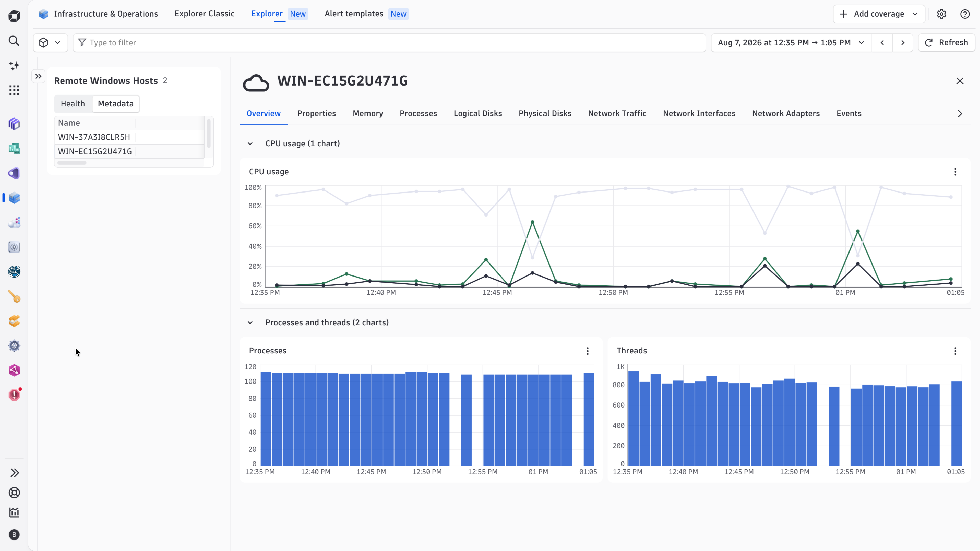
Task: Expand the collapsed left panel chevrons
Action: tap(38, 77)
